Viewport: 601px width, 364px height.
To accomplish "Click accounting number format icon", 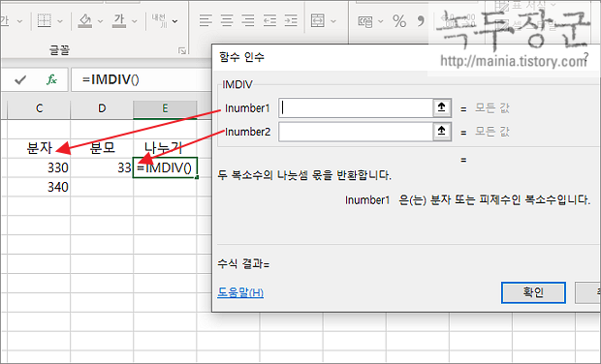I will 365,21.
